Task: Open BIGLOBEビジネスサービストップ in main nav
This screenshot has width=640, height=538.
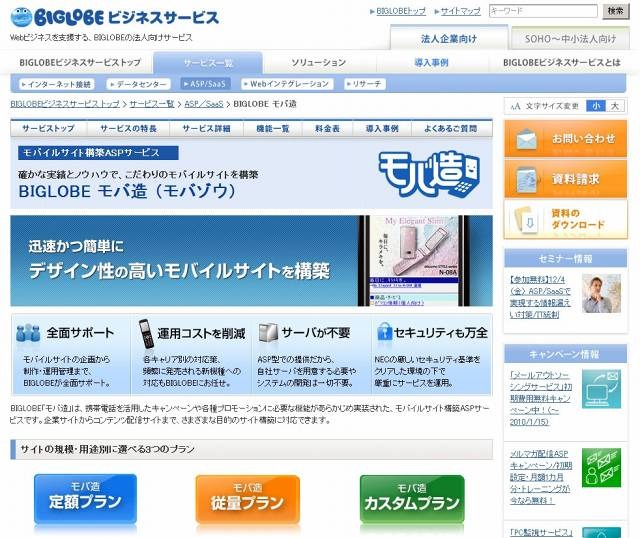Action: pos(80,62)
